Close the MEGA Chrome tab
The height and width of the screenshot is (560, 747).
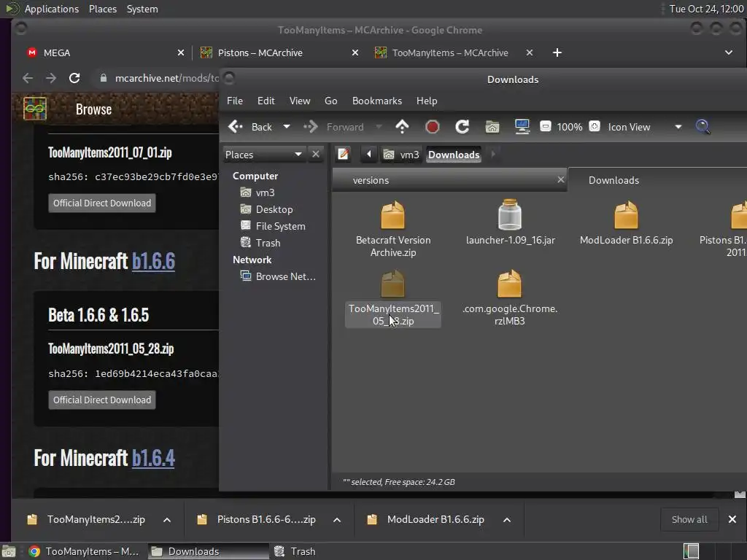pos(181,52)
